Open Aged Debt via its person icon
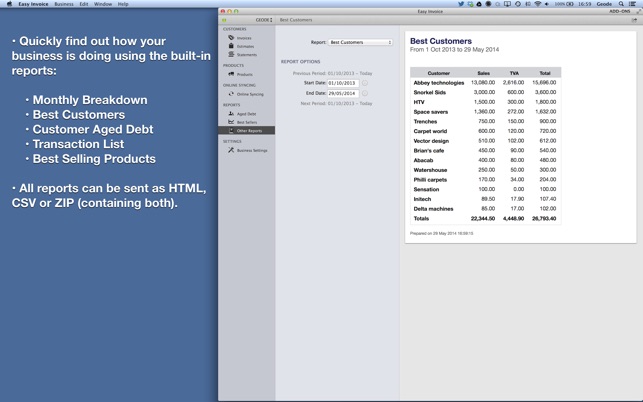This screenshot has height=402, width=643. point(231,114)
